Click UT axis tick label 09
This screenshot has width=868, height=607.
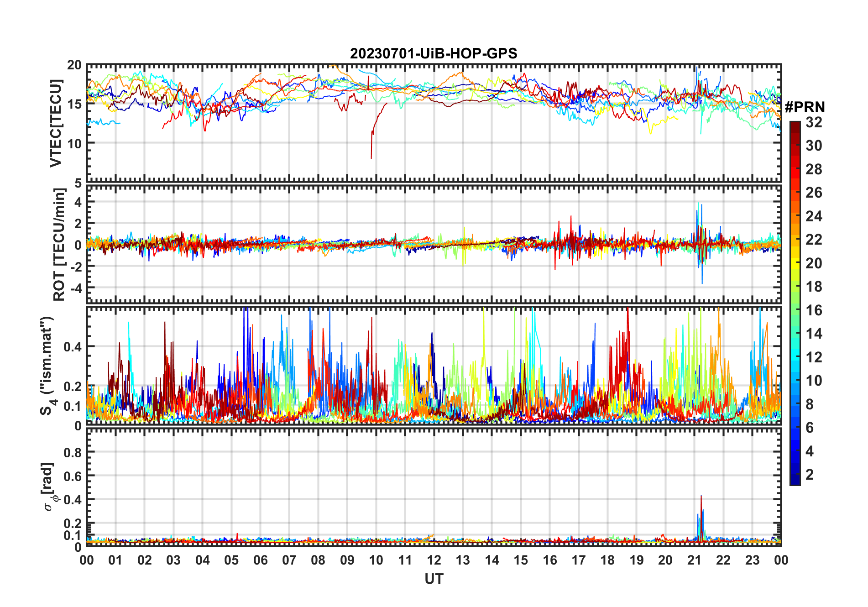pyautogui.click(x=347, y=560)
